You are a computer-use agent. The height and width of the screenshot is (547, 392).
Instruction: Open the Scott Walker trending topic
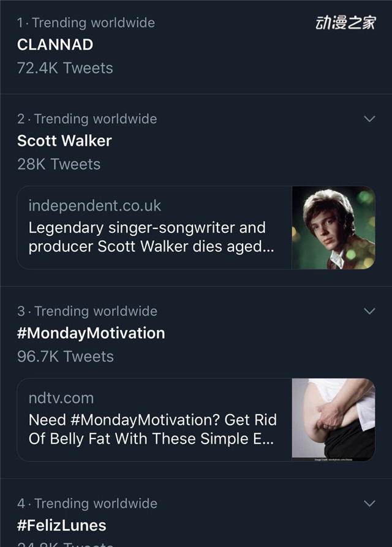point(64,141)
